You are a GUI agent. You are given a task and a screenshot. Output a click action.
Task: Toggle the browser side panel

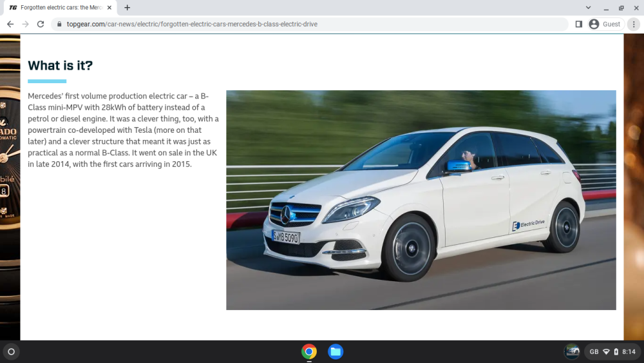579,25
